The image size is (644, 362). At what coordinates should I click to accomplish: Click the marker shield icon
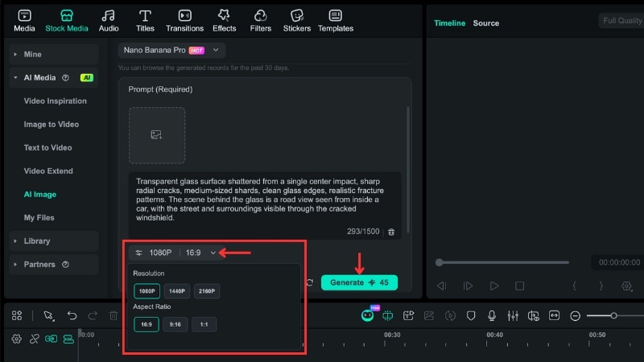(x=471, y=315)
